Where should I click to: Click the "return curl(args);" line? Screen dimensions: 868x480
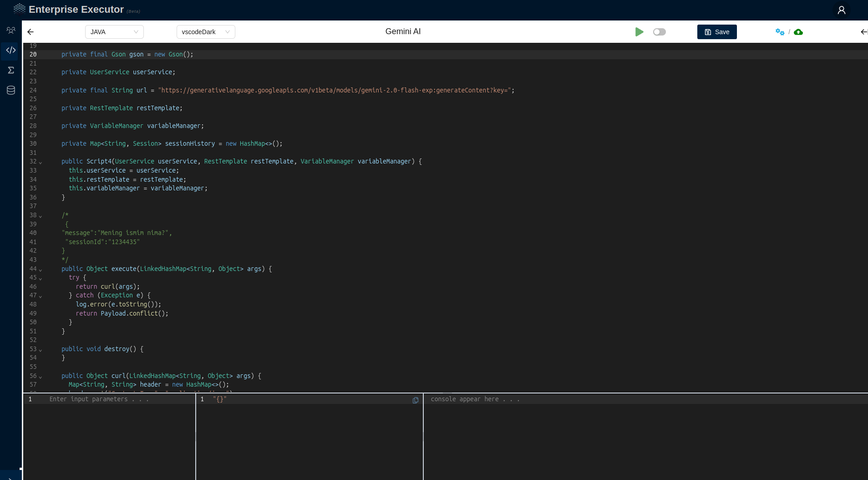click(108, 286)
